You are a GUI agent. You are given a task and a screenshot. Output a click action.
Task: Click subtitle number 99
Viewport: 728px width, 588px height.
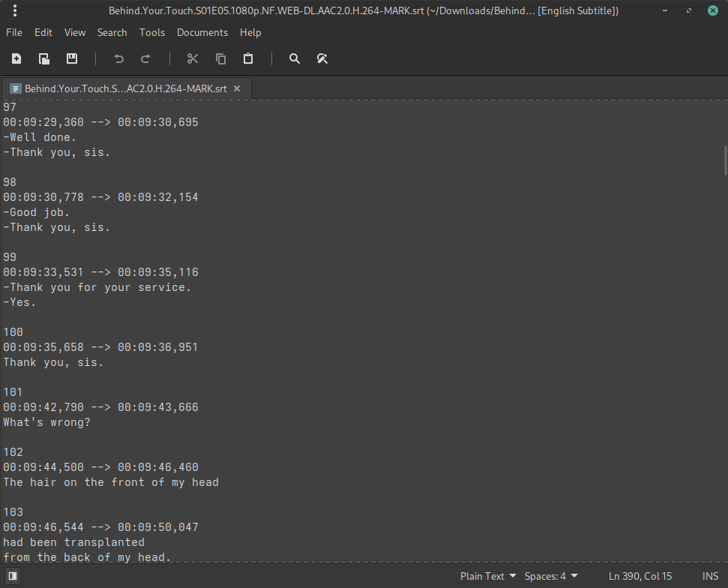(10, 256)
